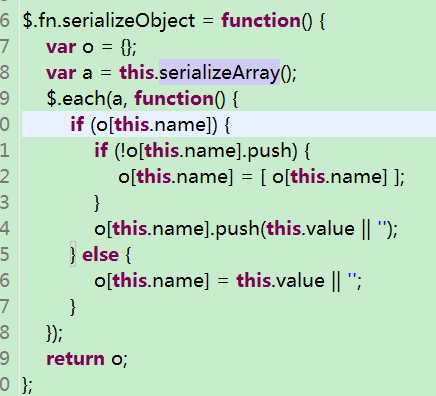The width and height of the screenshot is (436, 396).
Task: Click the var keyword declaring variable a
Action: 61,73
